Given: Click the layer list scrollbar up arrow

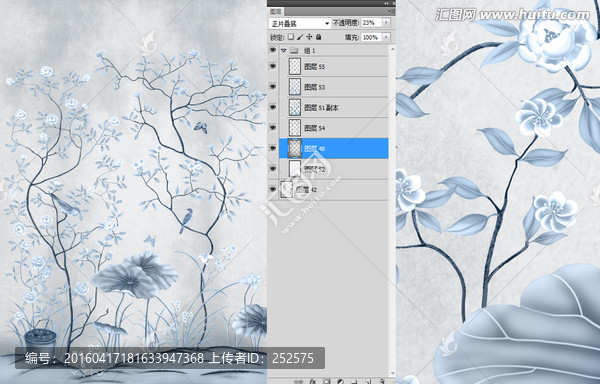Looking at the screenshot, I should (392, 49).
